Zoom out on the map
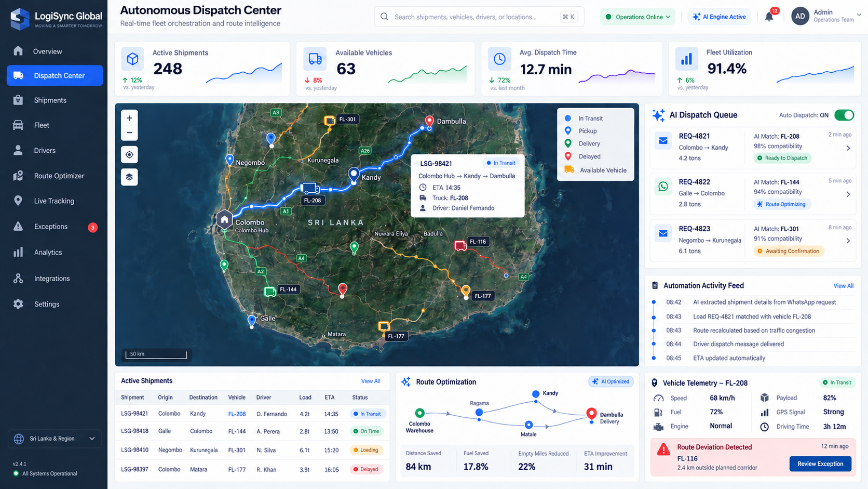The image size is (868, 489). click(x=129, y=133)
